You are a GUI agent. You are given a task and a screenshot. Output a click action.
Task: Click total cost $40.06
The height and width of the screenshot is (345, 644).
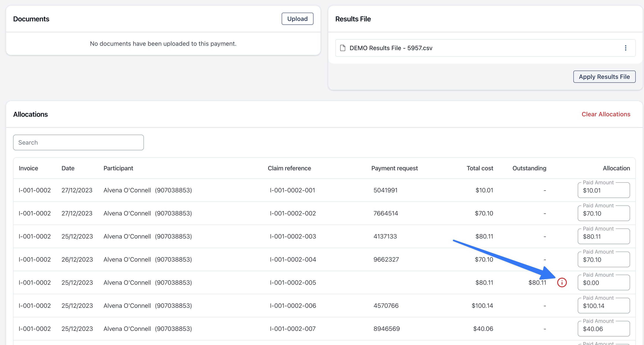point(483,329)
